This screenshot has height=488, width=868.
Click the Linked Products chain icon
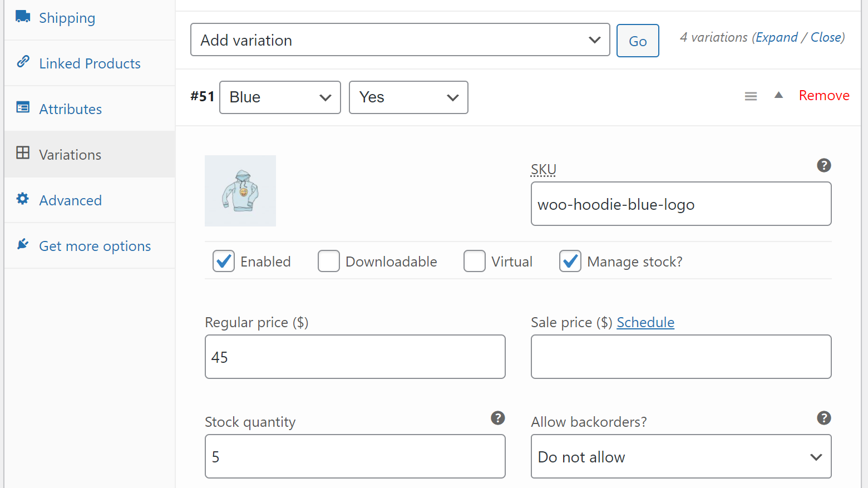pos(23,62)
